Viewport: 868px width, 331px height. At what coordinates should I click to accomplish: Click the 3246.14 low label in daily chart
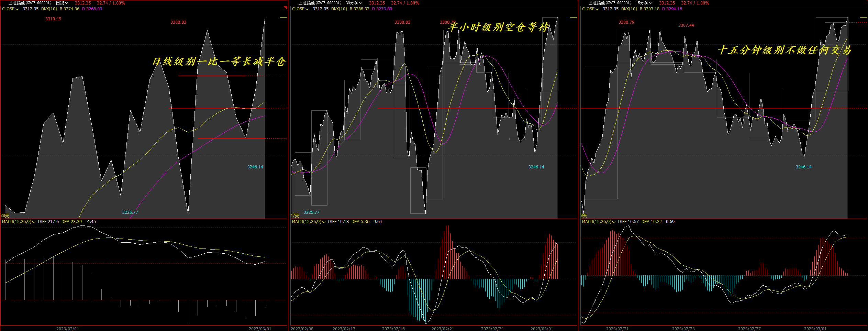255,167
